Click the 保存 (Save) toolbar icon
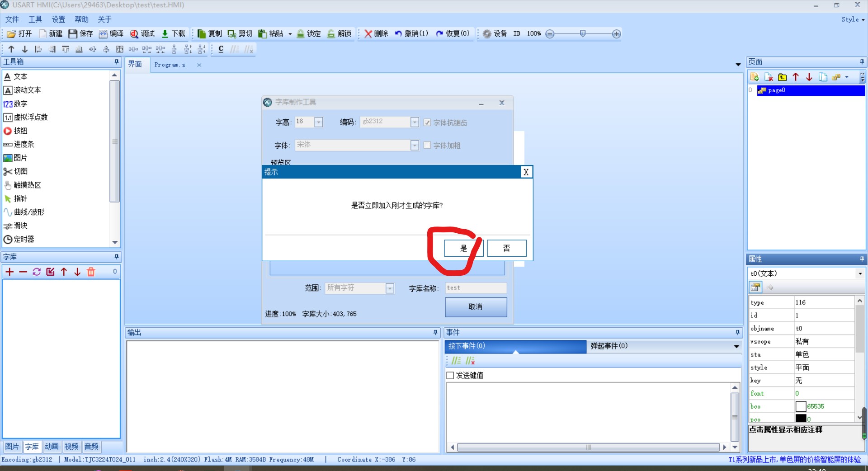Image resolution: width=868 pixels, height=471 pixels. tap(80, 34)
